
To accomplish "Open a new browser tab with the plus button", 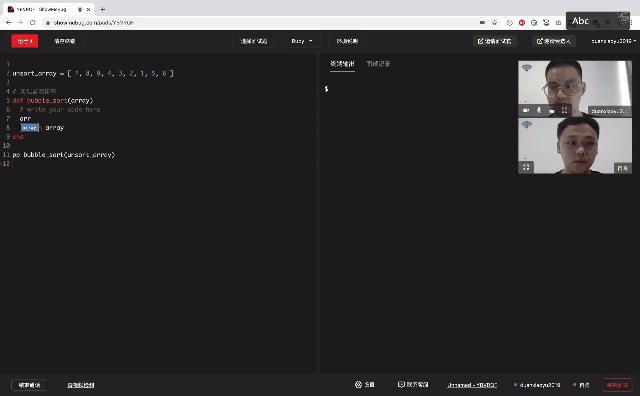I will click(x=102, y=9).
